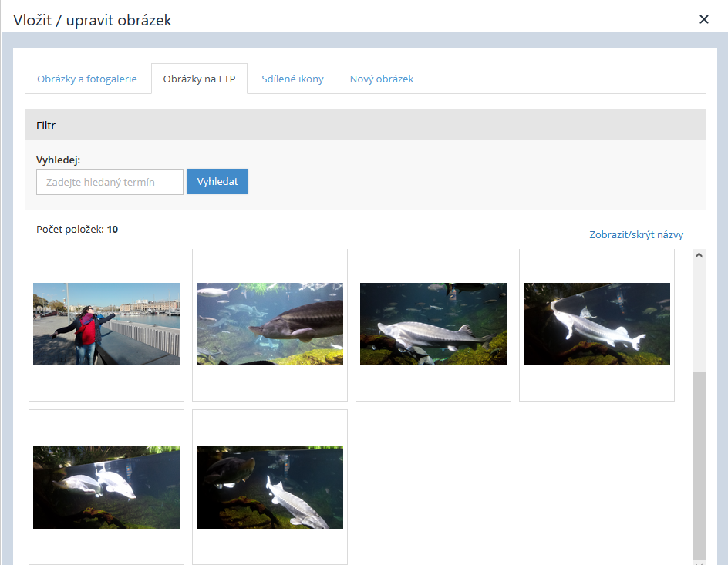Click the search term input field
This screenshot has height=565, width=728.
click(x=110, y=182)
